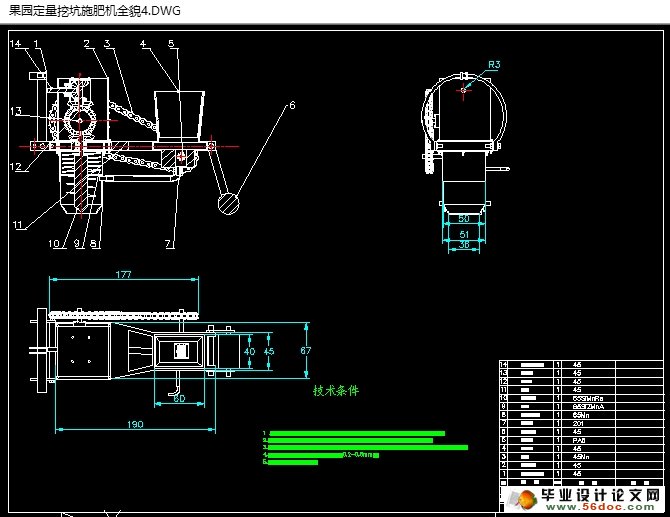Select the 190 dimension text

pyautogui.click(x=135, y=424)
